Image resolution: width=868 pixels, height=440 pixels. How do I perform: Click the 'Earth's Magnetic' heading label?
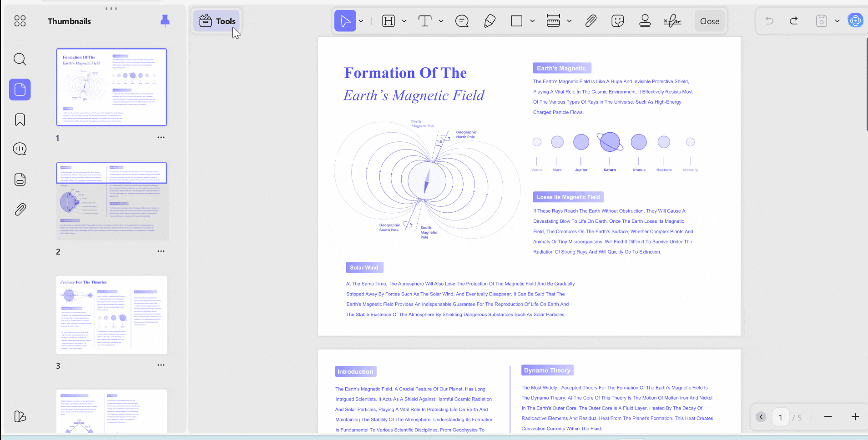pos(562,68)
